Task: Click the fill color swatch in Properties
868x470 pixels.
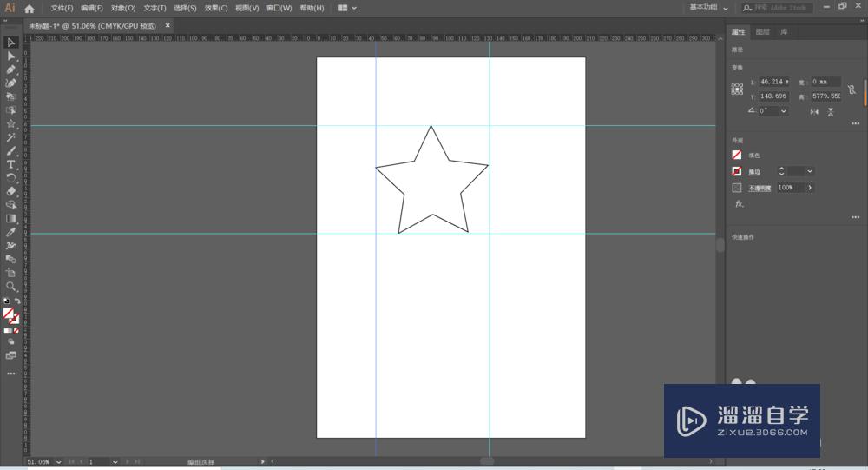Action: pyautogui.click(x=737, y=156)
